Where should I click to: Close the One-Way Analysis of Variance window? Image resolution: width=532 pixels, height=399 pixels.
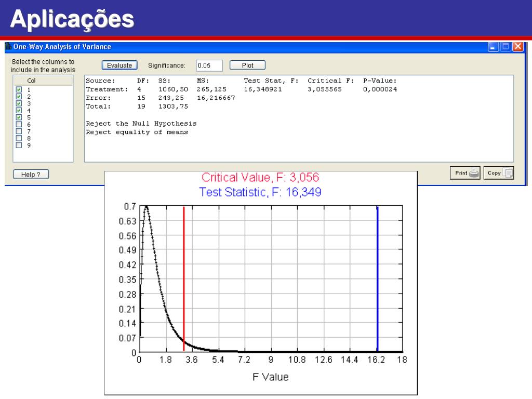(518, 47)
